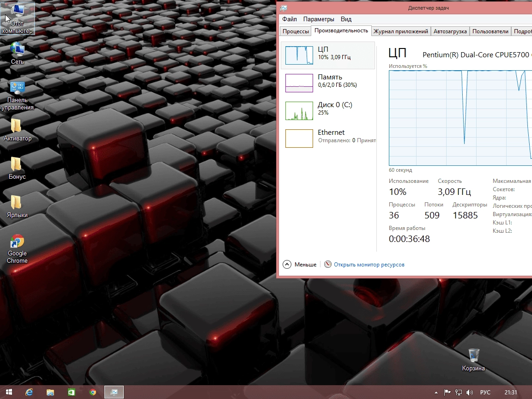Select the Активатор folder on desktop
The image size is (532, 399).
17,130
